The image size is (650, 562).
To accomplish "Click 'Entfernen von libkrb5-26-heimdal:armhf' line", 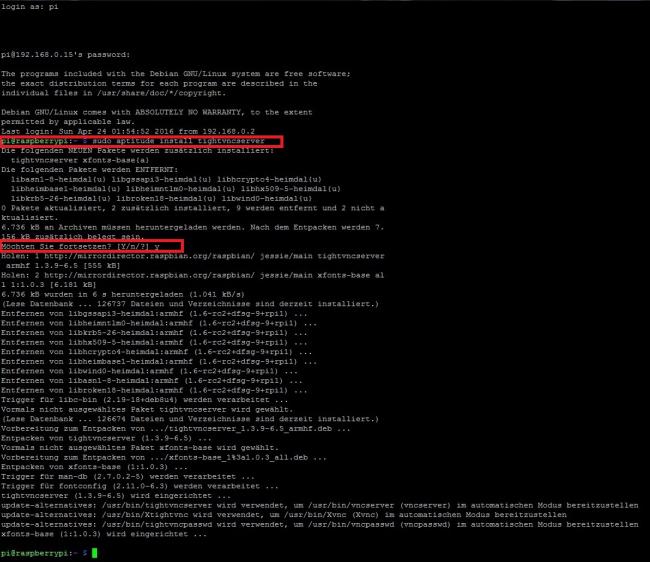I will coord(154,332).
